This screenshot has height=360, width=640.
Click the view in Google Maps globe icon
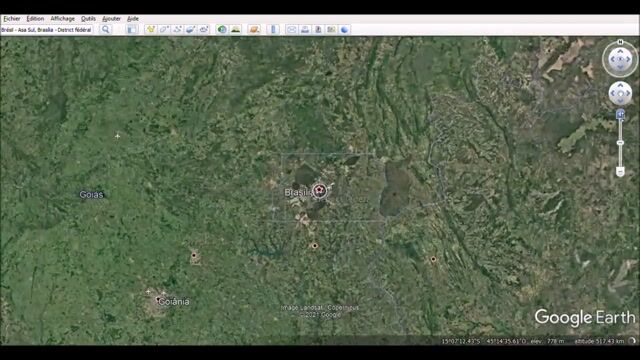click(x=344, y=29)
